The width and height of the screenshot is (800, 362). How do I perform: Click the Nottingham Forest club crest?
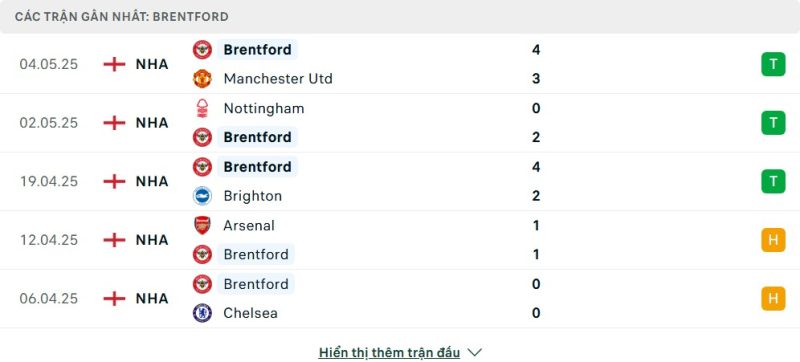tap(202, 108)
